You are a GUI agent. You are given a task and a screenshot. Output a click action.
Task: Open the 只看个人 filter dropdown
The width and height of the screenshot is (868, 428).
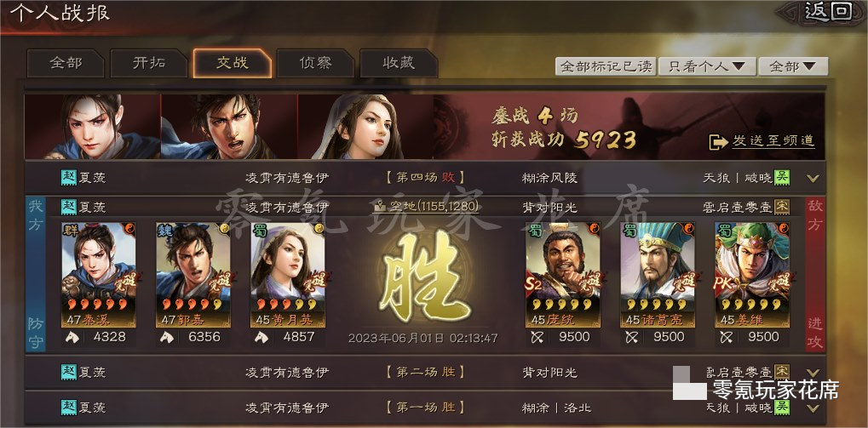point(707,66)
